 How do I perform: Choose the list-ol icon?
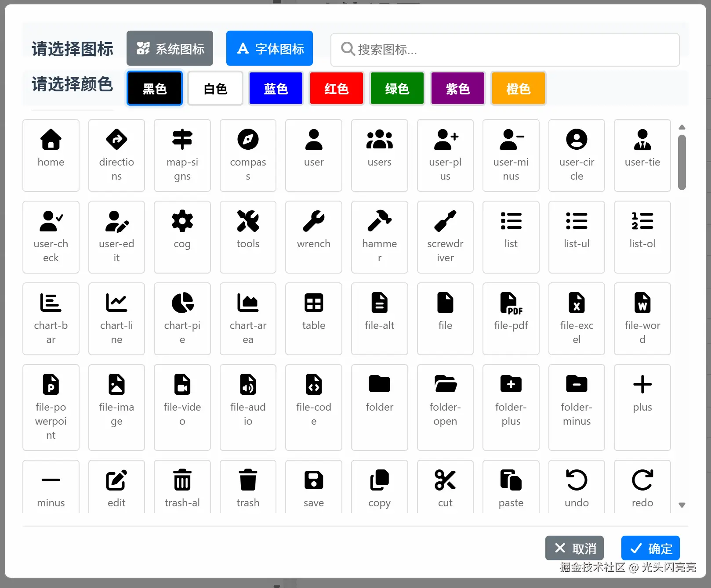click(642, 237)
